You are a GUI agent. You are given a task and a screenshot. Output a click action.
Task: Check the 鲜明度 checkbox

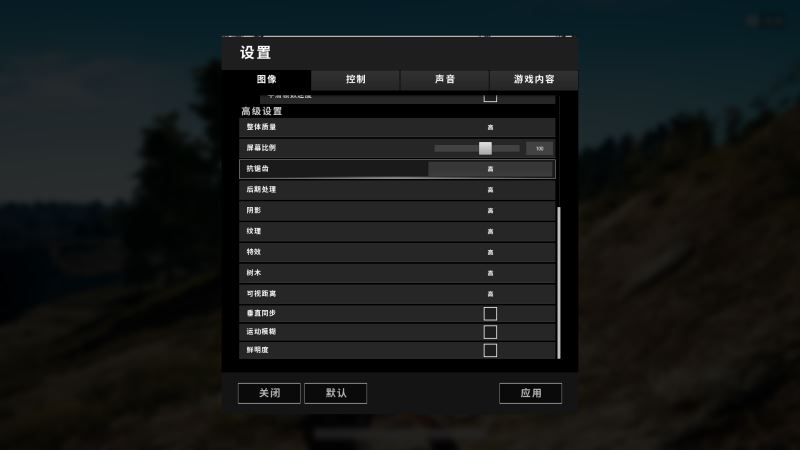point(490,350)
